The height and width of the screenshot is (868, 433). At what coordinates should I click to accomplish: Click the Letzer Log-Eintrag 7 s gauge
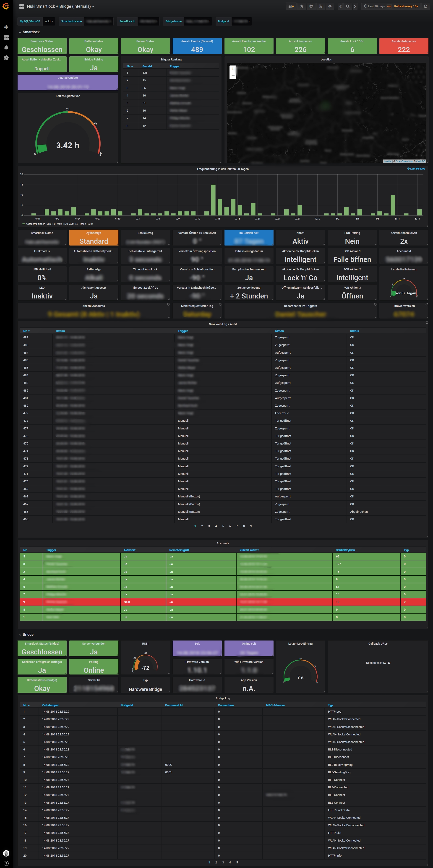(x=301, y=671)
